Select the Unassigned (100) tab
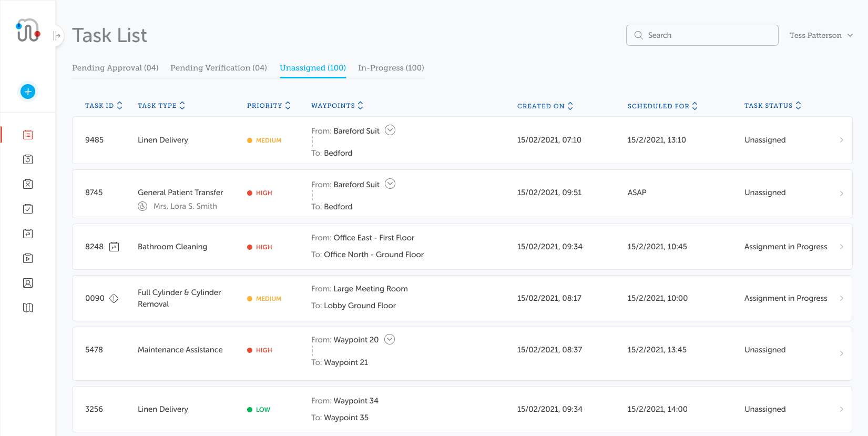The width and height of the screenshot is (868, 436). click(313, 68)
